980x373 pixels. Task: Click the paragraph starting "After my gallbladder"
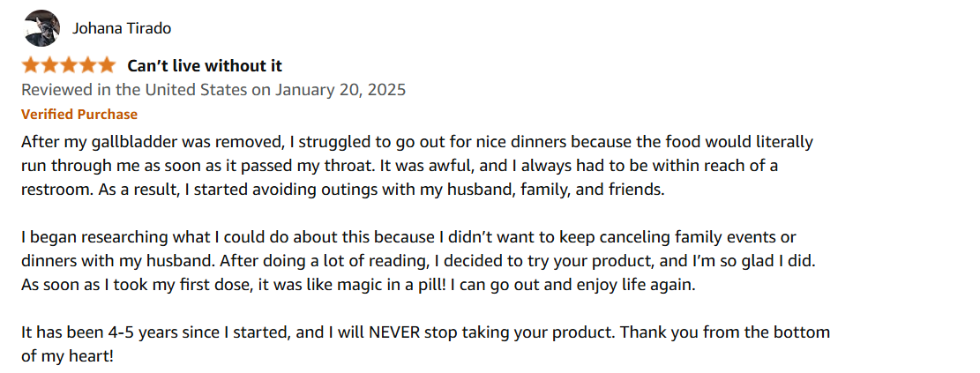click(417, 166)
